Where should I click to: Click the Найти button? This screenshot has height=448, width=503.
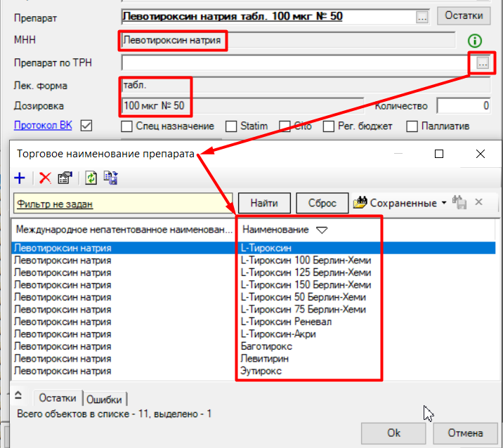[x=264, y=203]
